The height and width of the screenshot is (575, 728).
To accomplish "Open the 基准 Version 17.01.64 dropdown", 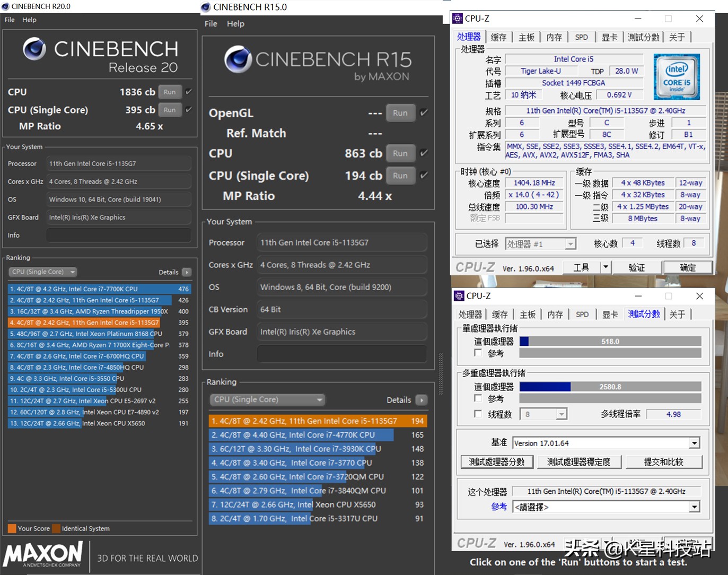I will (x=606, y=443).
